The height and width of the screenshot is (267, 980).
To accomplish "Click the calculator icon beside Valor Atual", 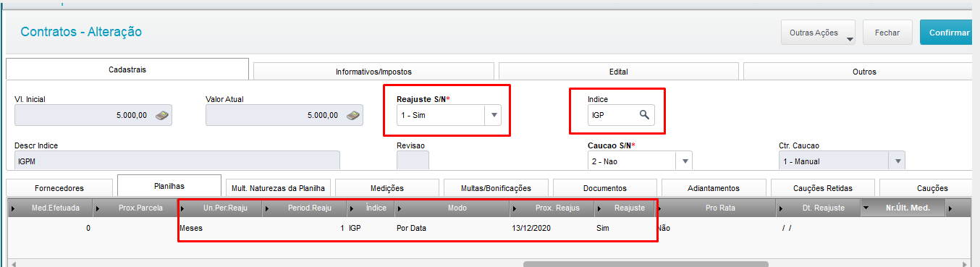I will (354, 115).
